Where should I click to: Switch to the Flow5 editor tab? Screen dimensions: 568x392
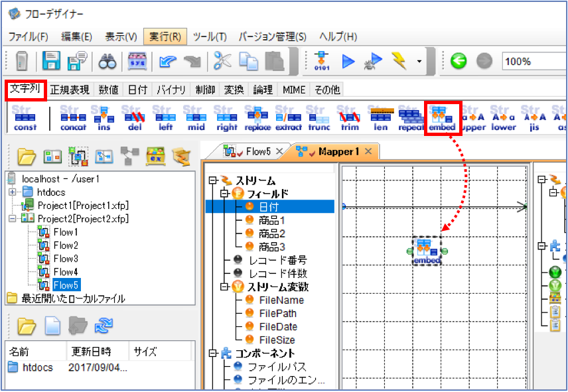click(x=258, y=151)
